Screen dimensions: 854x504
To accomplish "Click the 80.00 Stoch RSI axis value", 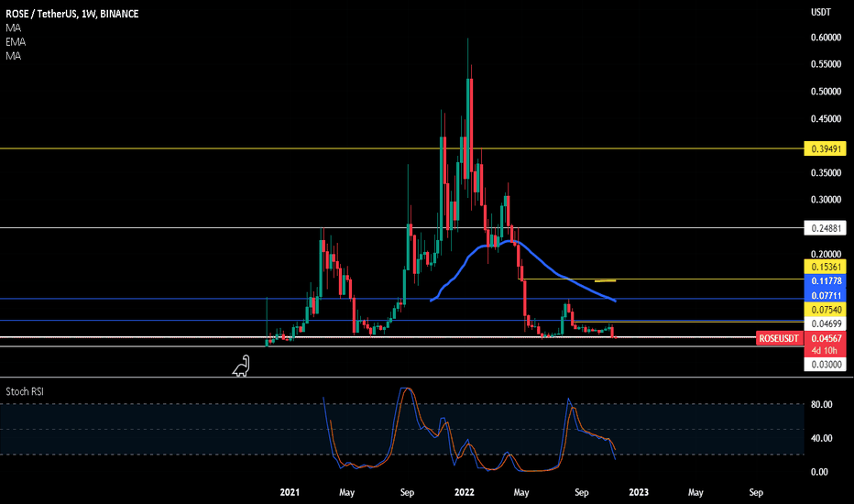I will click(x=821, y=404).
